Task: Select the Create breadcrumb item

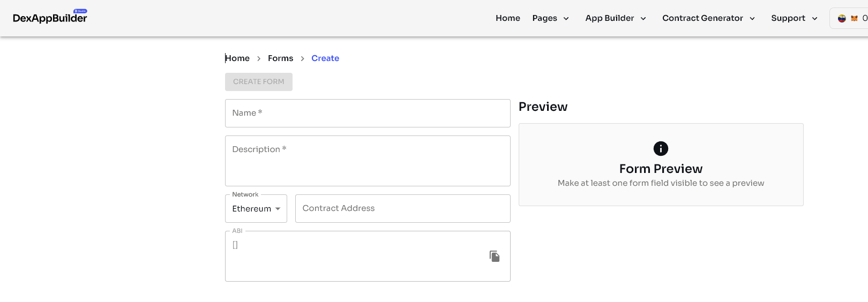Action: 325,58
